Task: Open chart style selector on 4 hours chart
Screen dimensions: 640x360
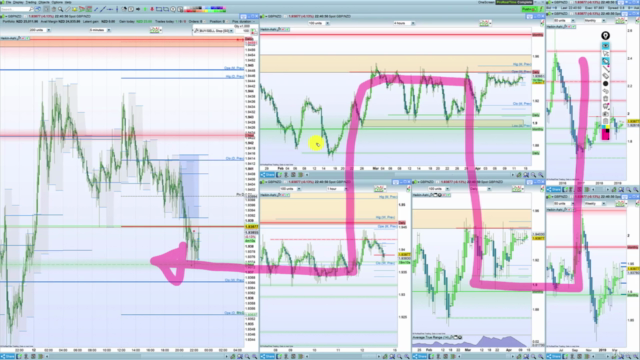Action: tap(485, 23)
